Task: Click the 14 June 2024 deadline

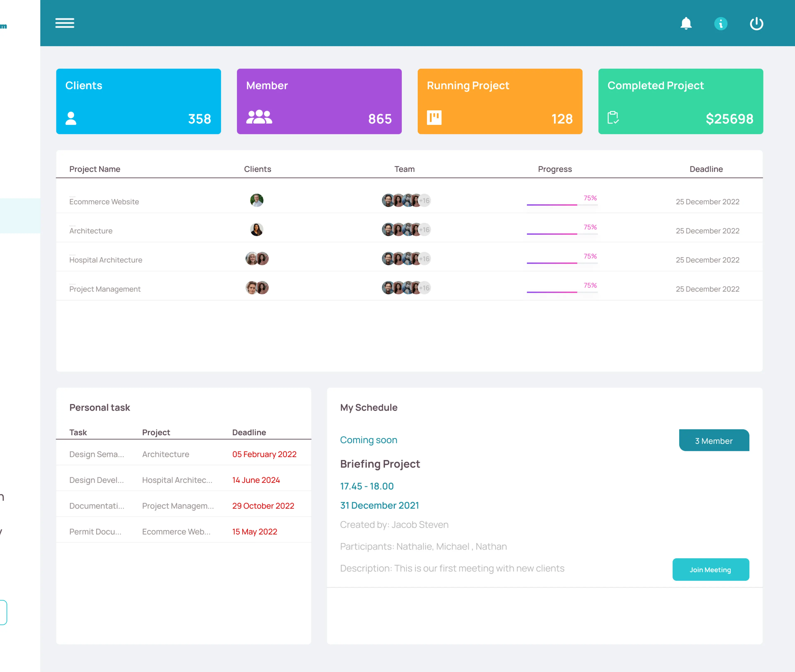Action: tap(256, 480)
